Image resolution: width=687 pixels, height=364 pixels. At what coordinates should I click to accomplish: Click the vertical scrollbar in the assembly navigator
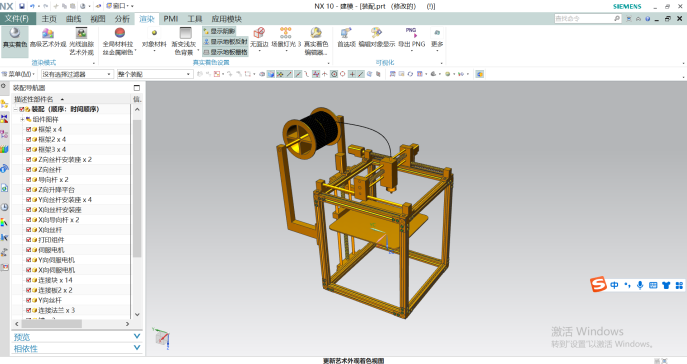tap(137, 188)
